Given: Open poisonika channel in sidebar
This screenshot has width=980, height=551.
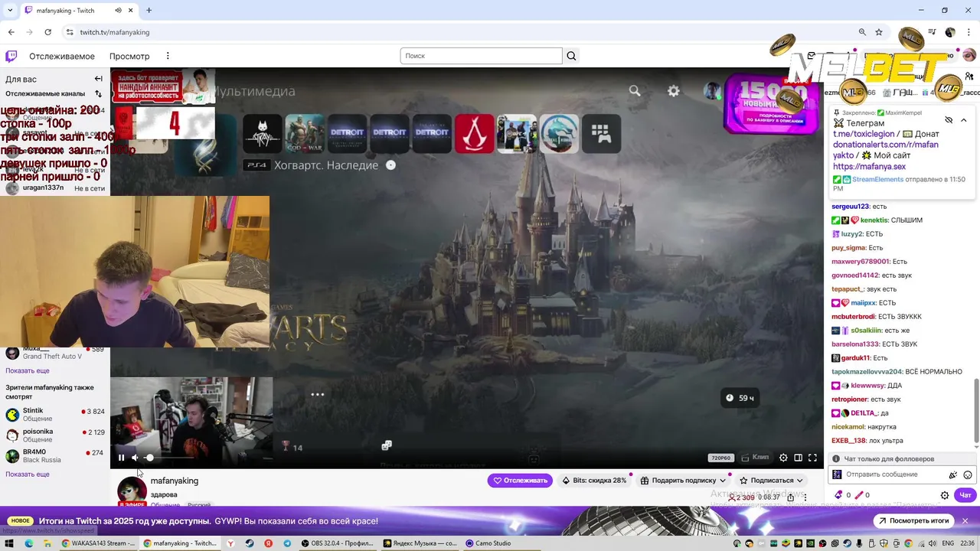Looking at the screenshot, I should [54, 435].
